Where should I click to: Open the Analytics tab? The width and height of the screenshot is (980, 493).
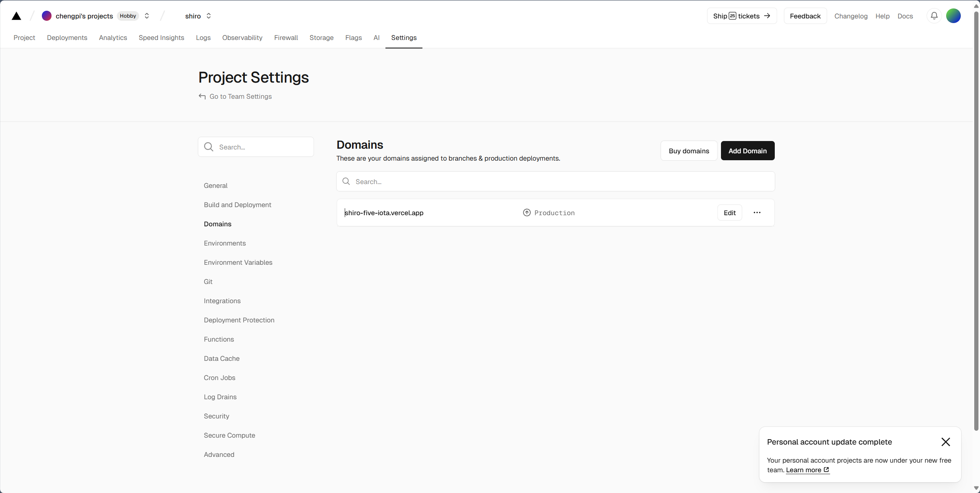pos(113,38)
